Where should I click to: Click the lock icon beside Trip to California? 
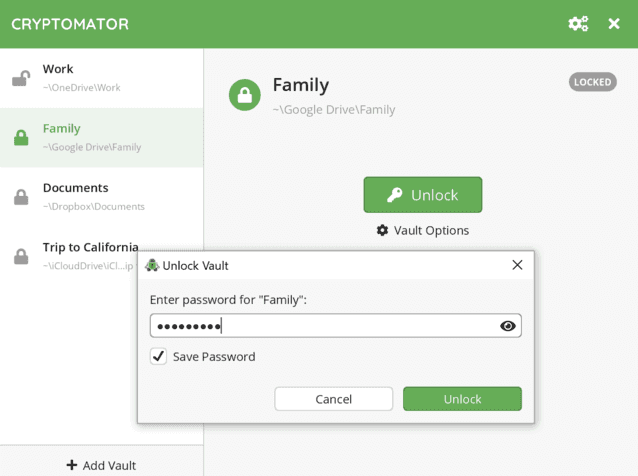coord(21,256)
